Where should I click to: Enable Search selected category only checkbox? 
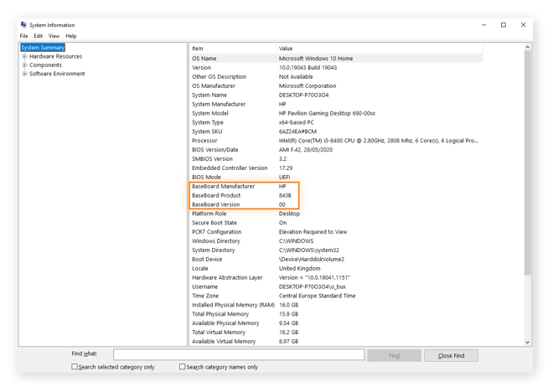pos(75,367)
